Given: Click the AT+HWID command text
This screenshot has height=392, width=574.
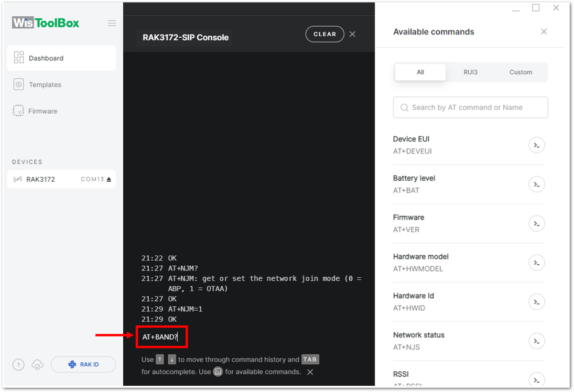Looking at the screenshot, I should (x=409, y=308).
